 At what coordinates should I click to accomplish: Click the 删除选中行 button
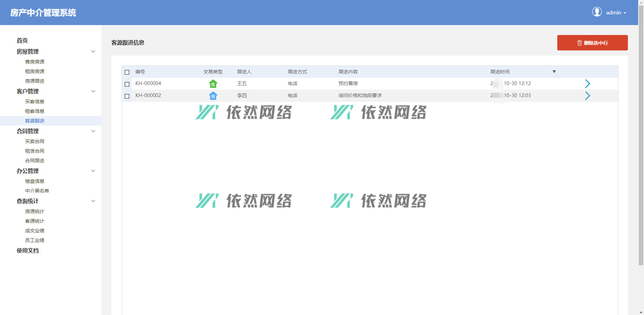tap(592, 43)
